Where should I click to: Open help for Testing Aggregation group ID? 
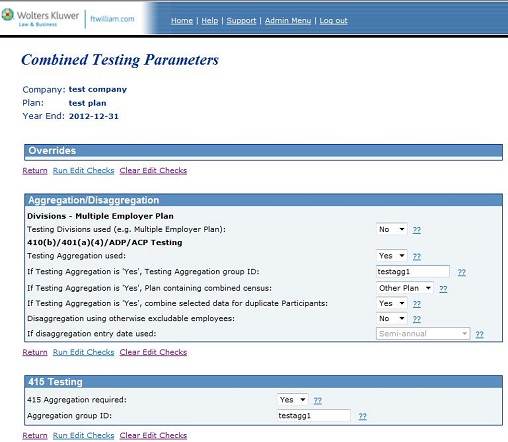(462, 272)
